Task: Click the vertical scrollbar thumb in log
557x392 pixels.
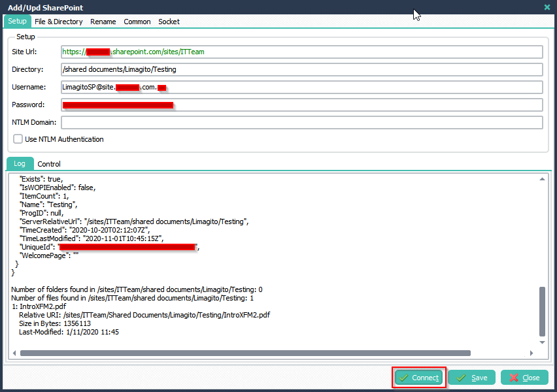Action: (x=542, y=312)
